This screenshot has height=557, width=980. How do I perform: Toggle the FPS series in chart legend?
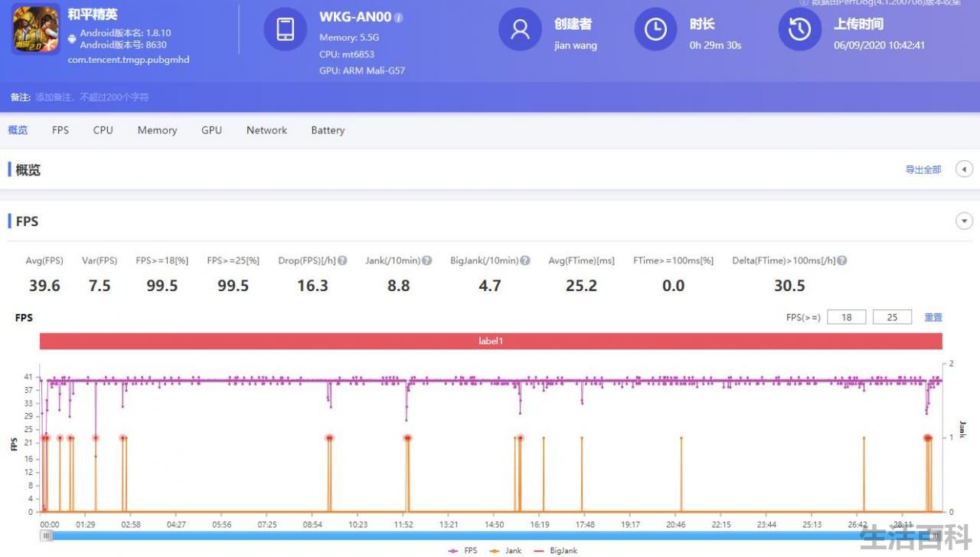pyautogui.click(x=462, y=551)
